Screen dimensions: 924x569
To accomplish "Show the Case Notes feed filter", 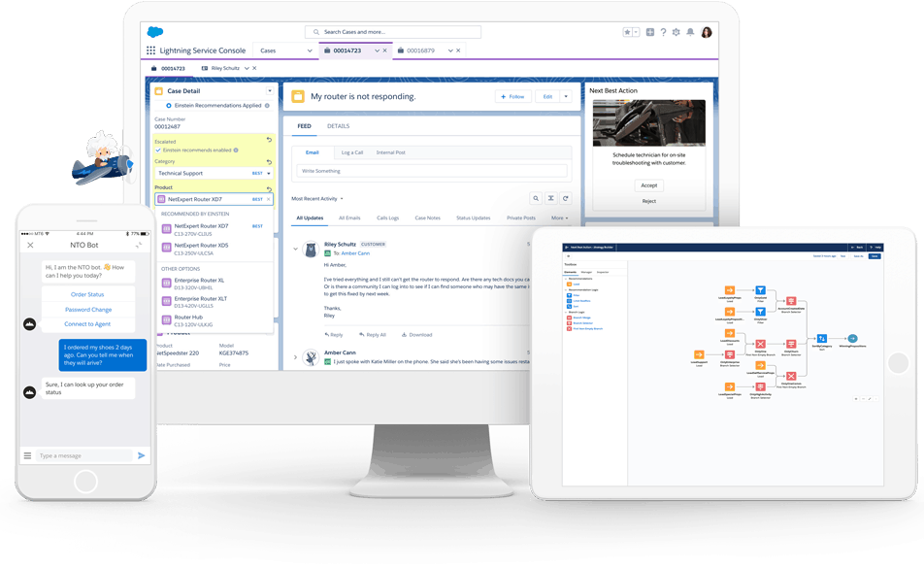I will tap(427, 218).
